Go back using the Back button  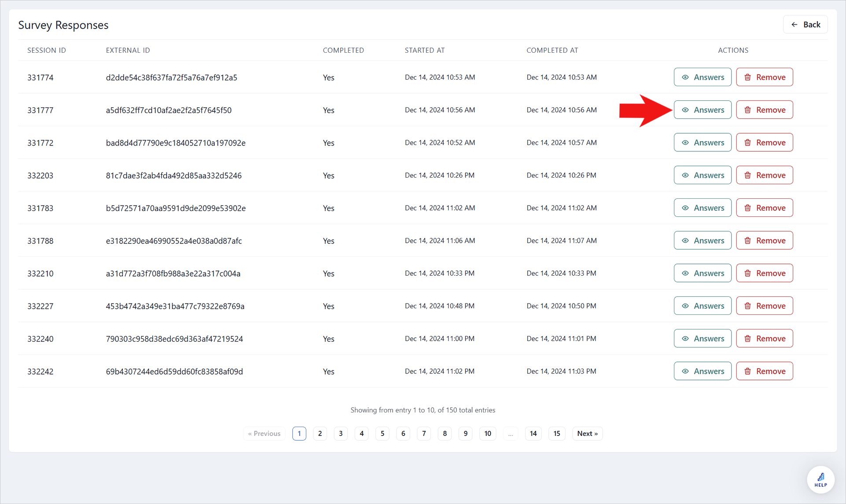(805, 25)
